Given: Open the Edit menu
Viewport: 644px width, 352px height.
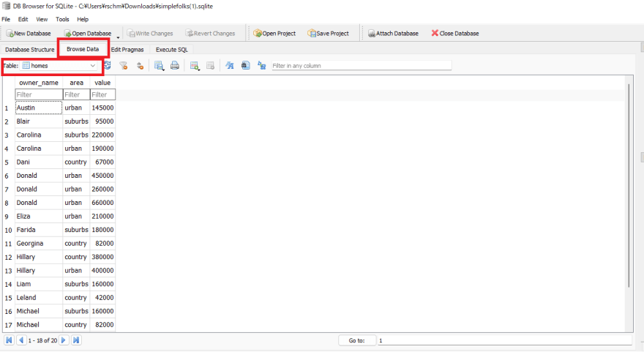Looking at the screenshot, I should tap(23, 19).
